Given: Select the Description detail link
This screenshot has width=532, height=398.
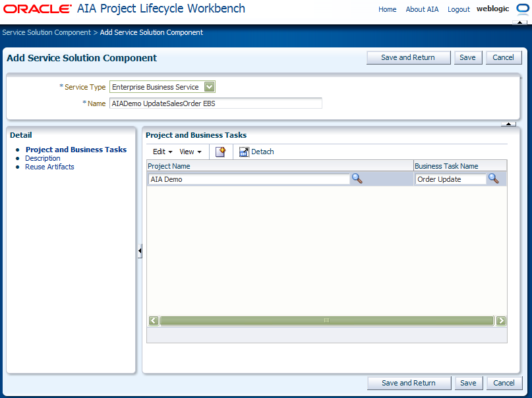Looking at the screenshot, I should coord(43,158).
